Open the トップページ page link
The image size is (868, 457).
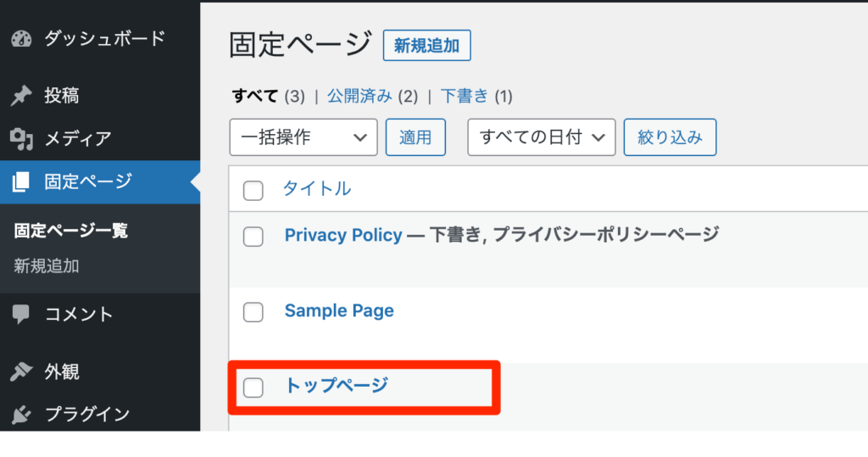[x=336, y=385]
